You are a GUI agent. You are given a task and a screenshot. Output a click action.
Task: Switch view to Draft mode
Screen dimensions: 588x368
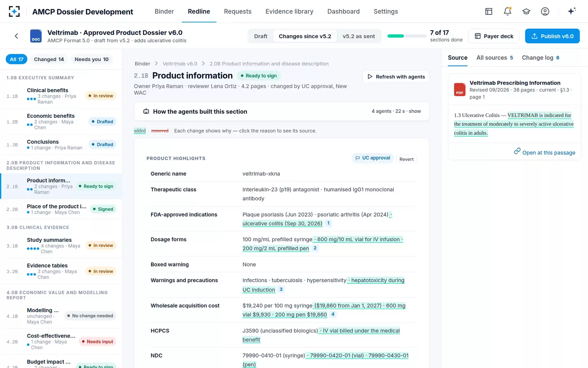coord(261,36)
